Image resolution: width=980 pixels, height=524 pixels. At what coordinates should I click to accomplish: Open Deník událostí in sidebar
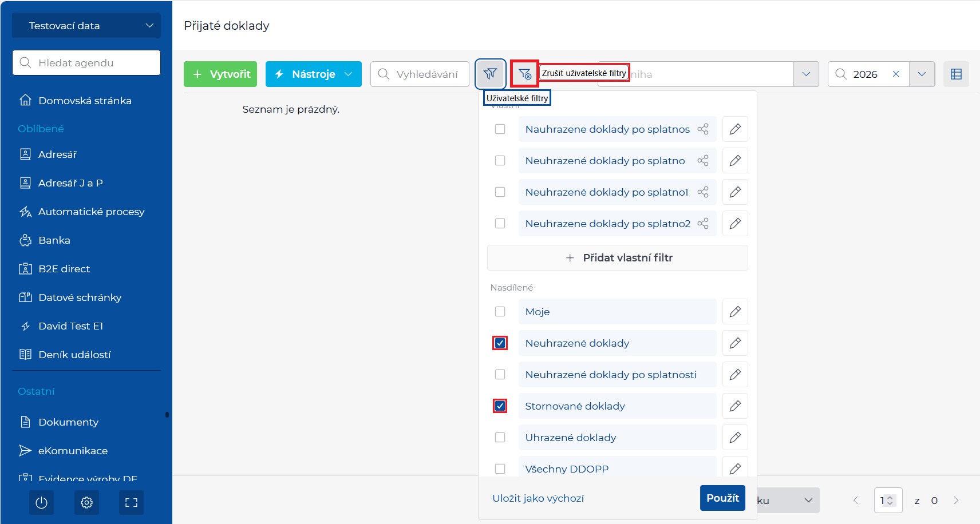click(74, 355)
